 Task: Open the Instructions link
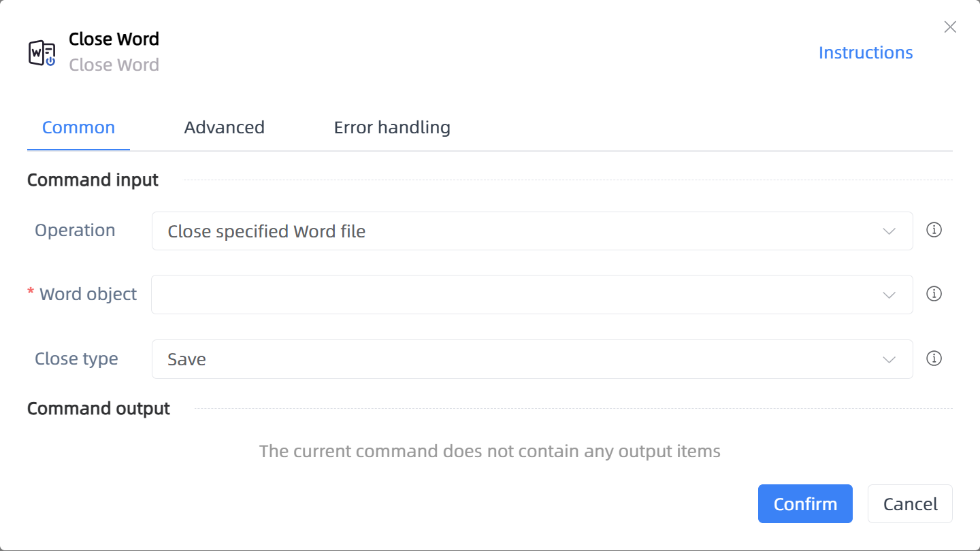pyautogui.click(x=866, y=53)
